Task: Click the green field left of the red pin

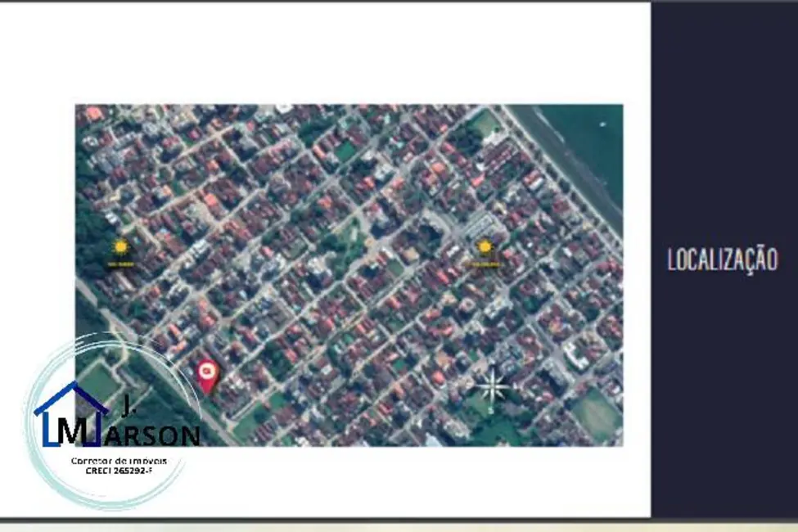Action: [97, 381]
